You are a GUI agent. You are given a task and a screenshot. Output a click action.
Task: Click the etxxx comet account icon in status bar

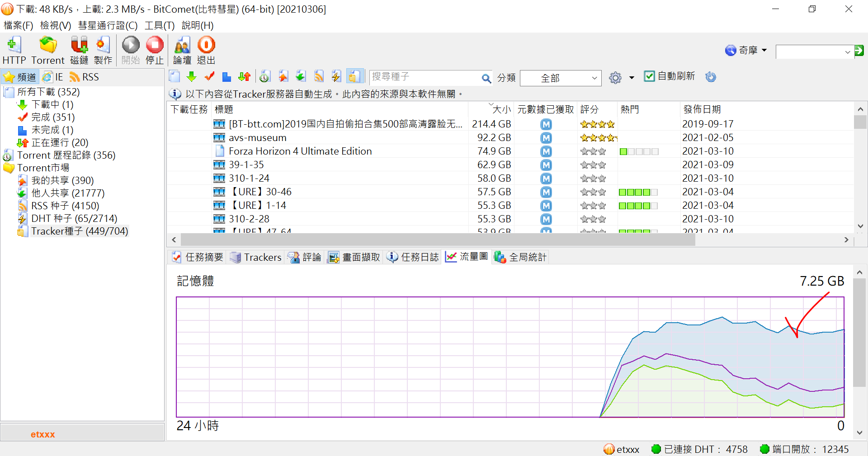tap(609, 449)
